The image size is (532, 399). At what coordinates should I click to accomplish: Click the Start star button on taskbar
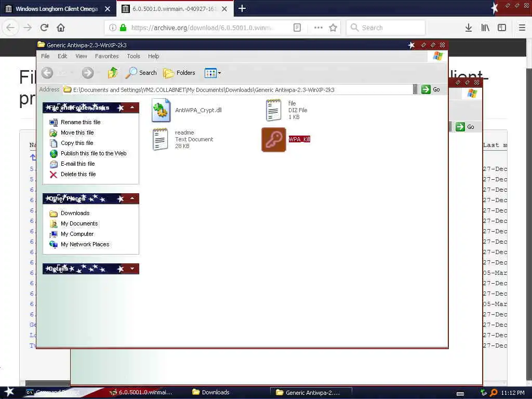pyautogui.click(x=9, y=392)
